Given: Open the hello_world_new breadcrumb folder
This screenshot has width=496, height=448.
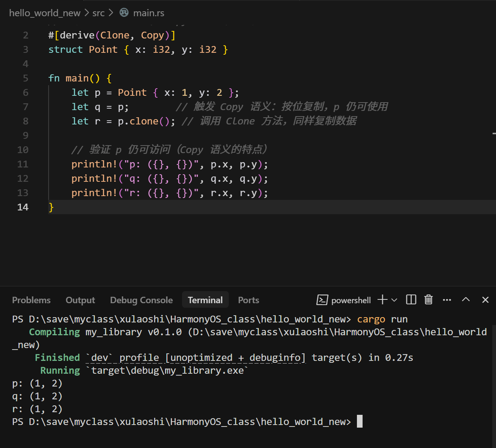Looking at the screenshot, I should [x=45, y=13].
